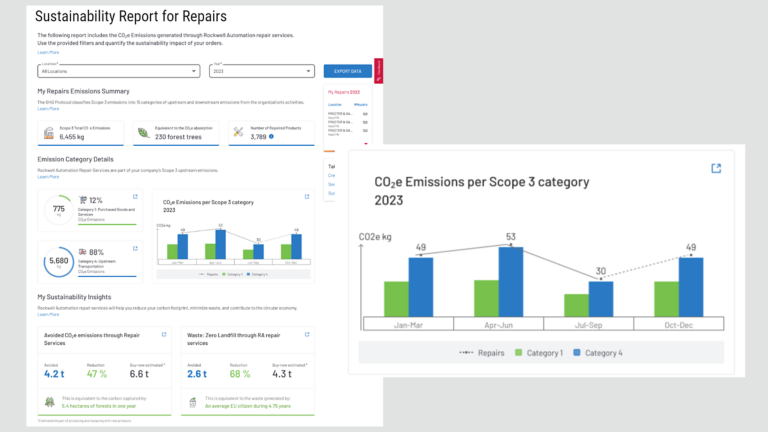The image size is (768, 432).
Task: Toggle Category 4 legend in small dashboard chart
Action: [x=257, y=274]
